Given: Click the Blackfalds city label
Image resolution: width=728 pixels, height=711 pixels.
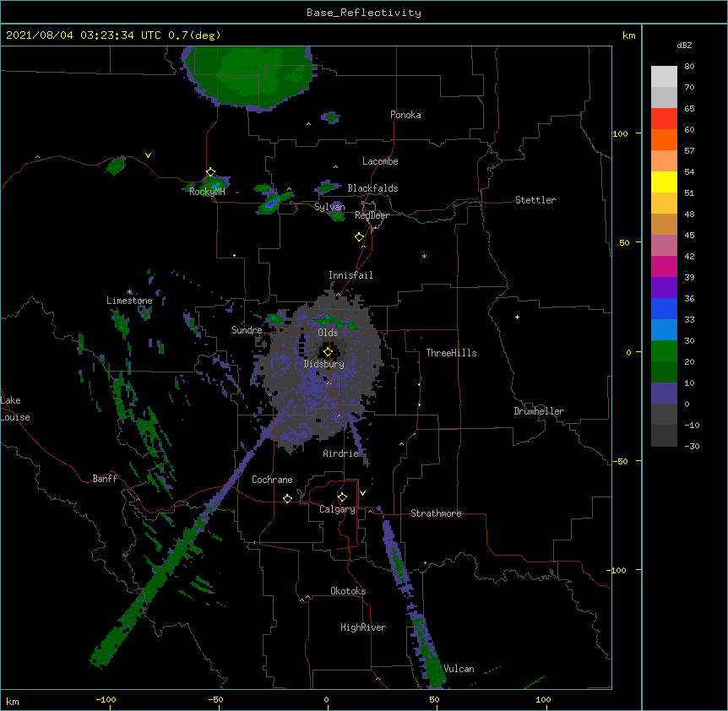Looking at the screenshot, I should point(372,188).
